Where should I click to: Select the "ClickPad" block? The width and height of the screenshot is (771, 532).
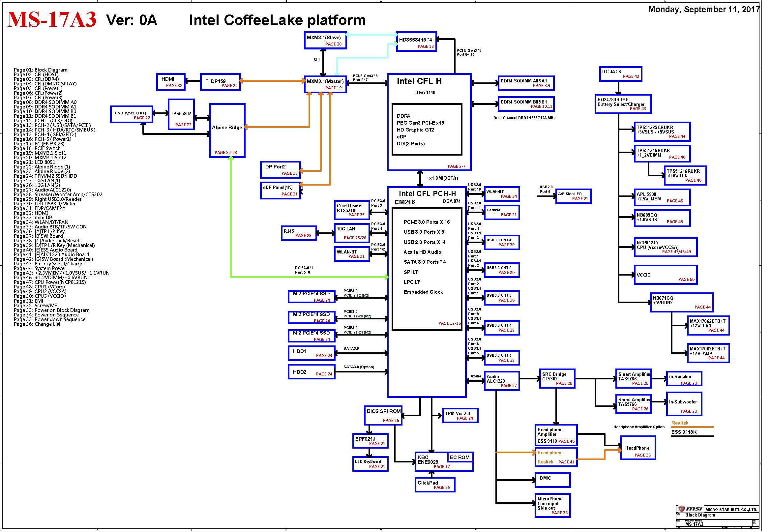(435, 485)
